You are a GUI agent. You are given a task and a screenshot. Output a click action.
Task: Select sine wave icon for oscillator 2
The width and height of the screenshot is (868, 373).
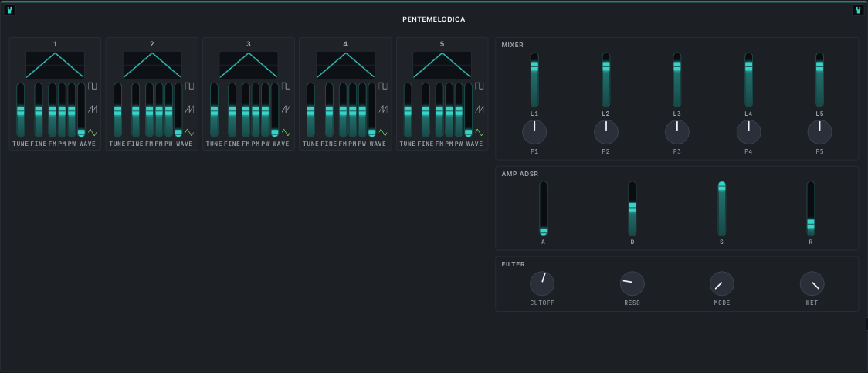click(x=189, y=132)
